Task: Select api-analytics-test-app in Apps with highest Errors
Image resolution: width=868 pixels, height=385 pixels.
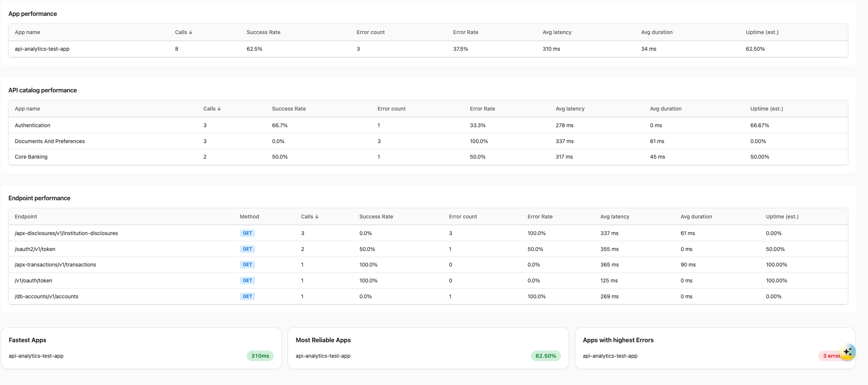Action: (610, 356)
